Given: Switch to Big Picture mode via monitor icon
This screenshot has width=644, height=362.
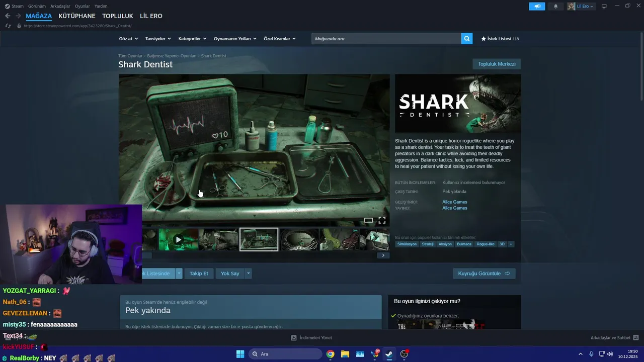Looking at the screenshot, I should (x=604, y=6).
